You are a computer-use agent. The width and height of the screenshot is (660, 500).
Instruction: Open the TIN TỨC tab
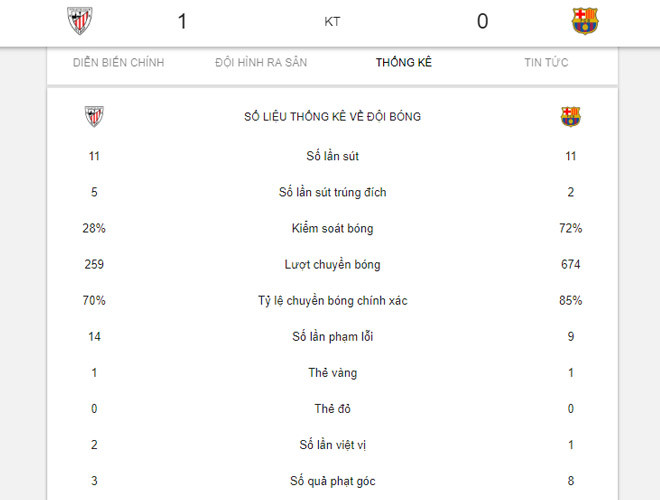[x=546, y=63]
